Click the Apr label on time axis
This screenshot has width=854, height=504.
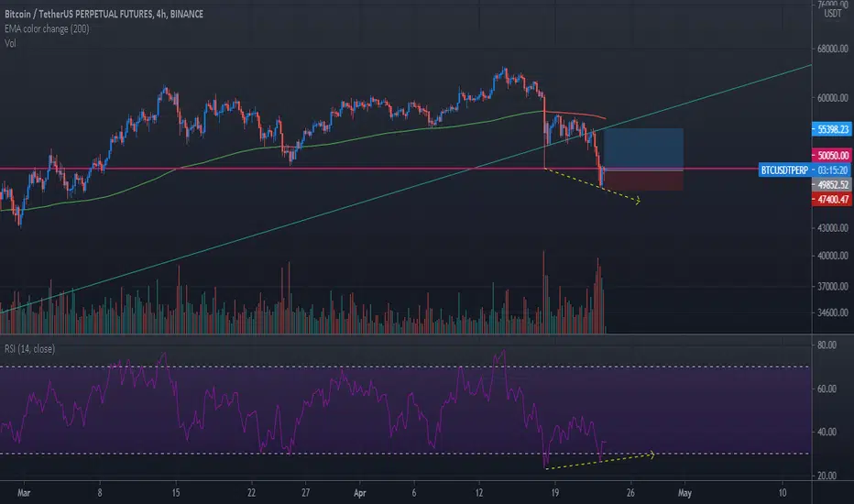[x=359, y=493]
